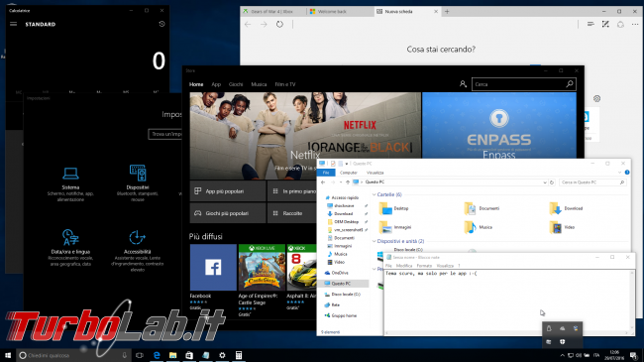
Task: Open Calculator history
Action: (x=161, y=24)
